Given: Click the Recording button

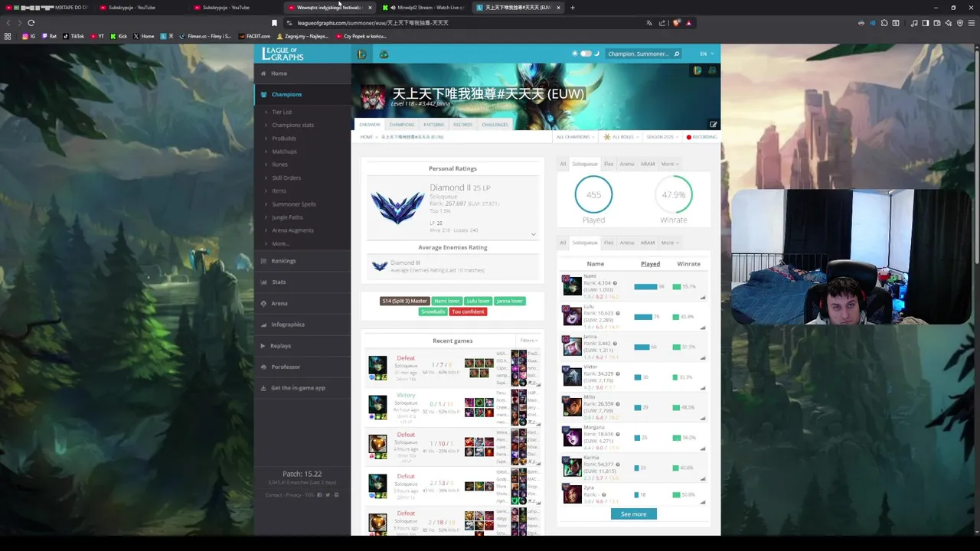Looking at the screenshot, I should coord(701,137).
